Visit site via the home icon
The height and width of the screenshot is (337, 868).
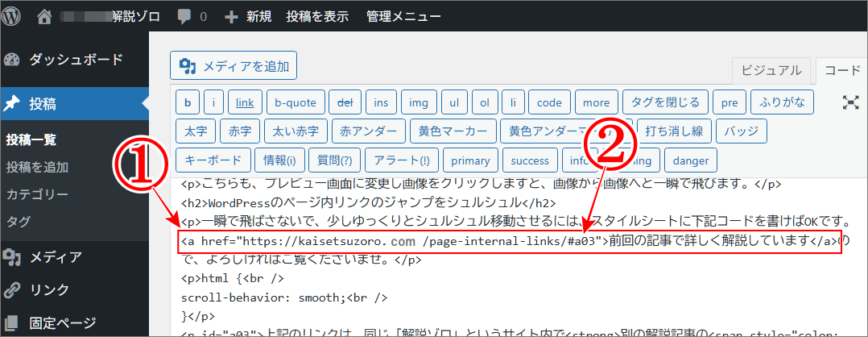coord(45,16)
